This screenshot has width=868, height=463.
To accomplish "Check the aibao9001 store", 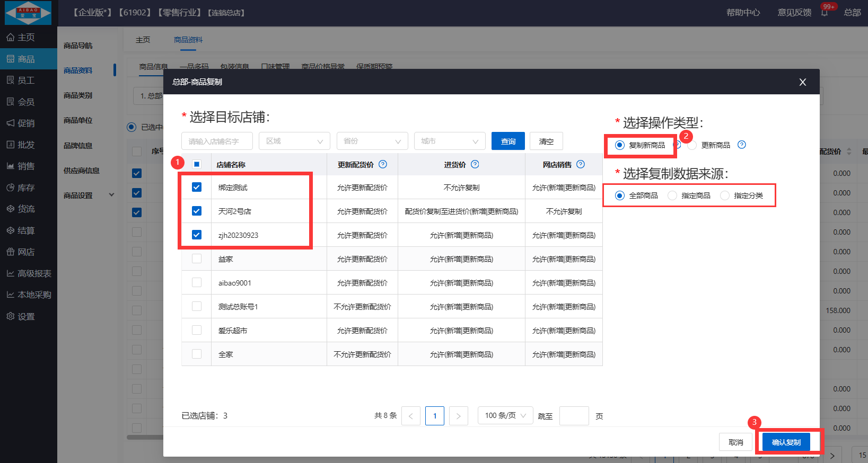I will coord(197,282).
